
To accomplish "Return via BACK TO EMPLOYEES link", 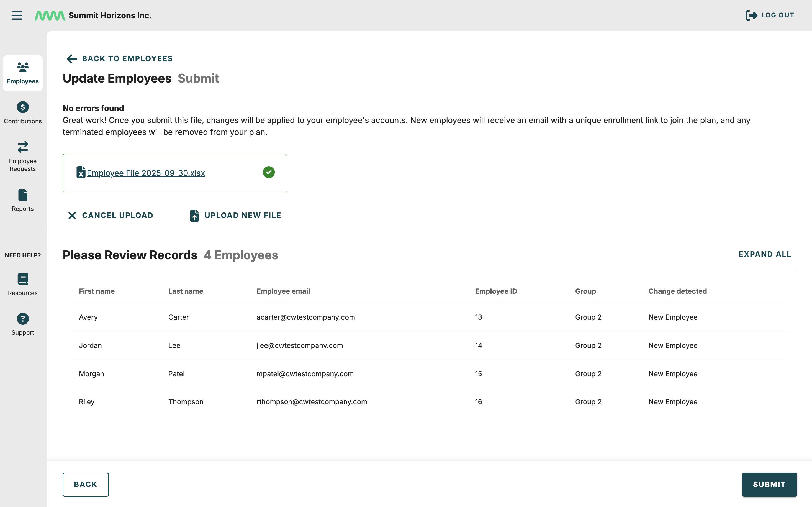I will pos(127,59).
